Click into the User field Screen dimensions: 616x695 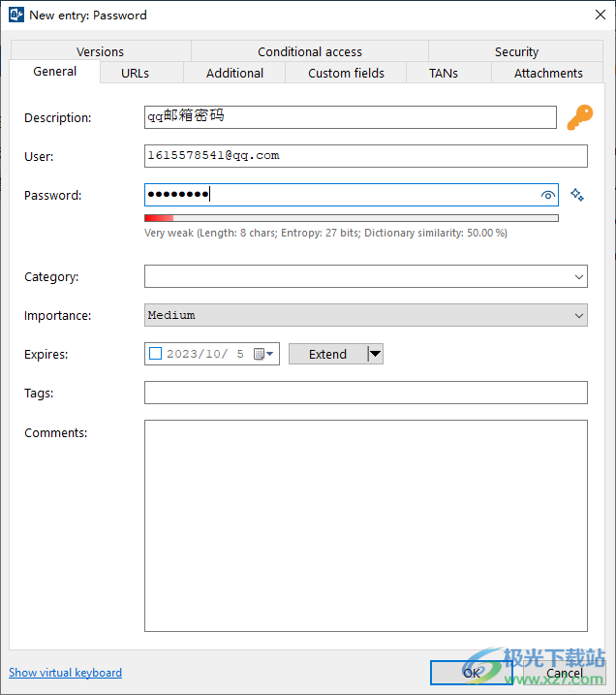[366, 156]
